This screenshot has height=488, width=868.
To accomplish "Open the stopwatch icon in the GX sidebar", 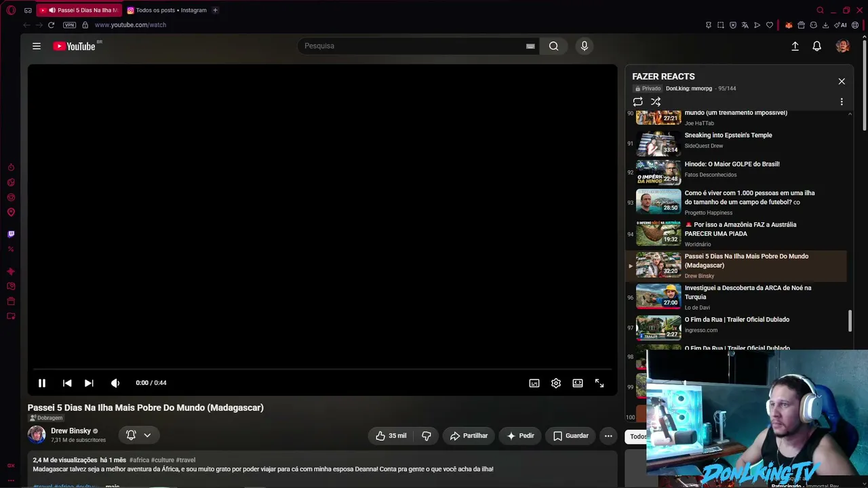I will coord(11,167).
